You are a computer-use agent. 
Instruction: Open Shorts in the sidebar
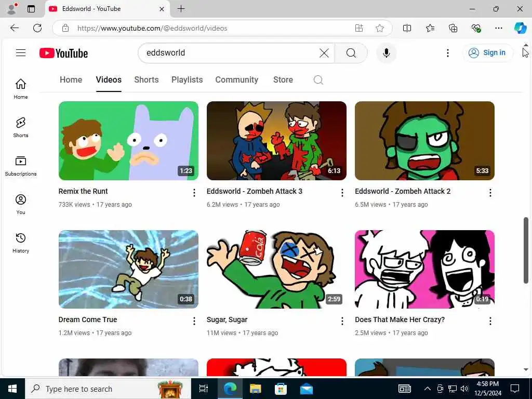click(21, 127)
